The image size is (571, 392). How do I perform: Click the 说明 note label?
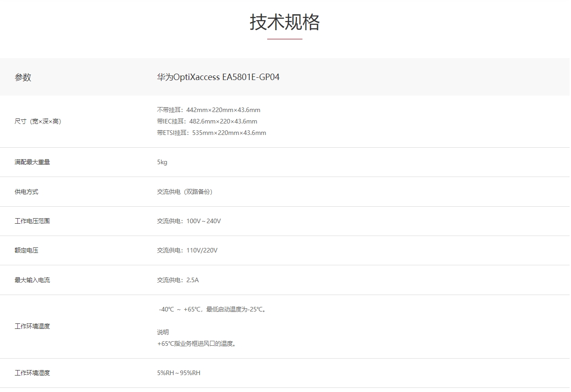click(163, 332)
